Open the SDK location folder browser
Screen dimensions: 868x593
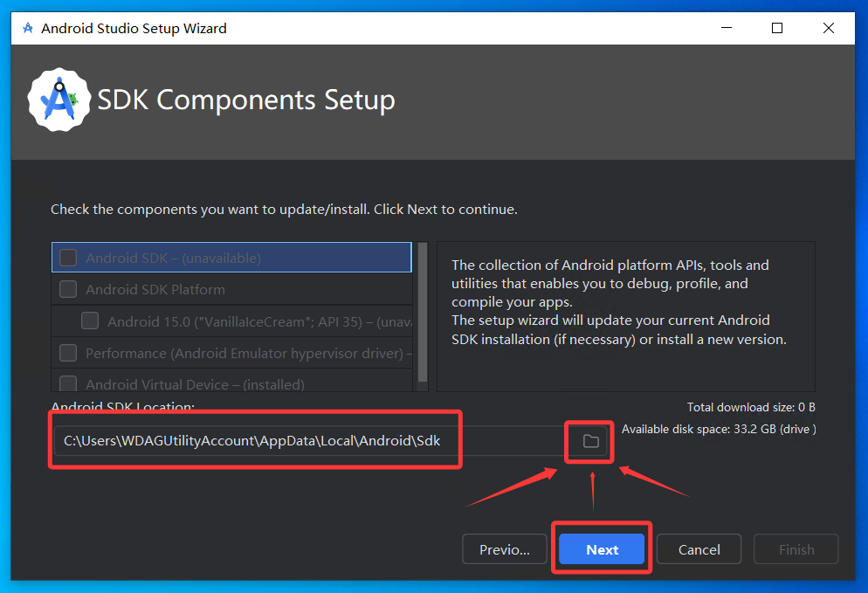[x=591, y=441]
